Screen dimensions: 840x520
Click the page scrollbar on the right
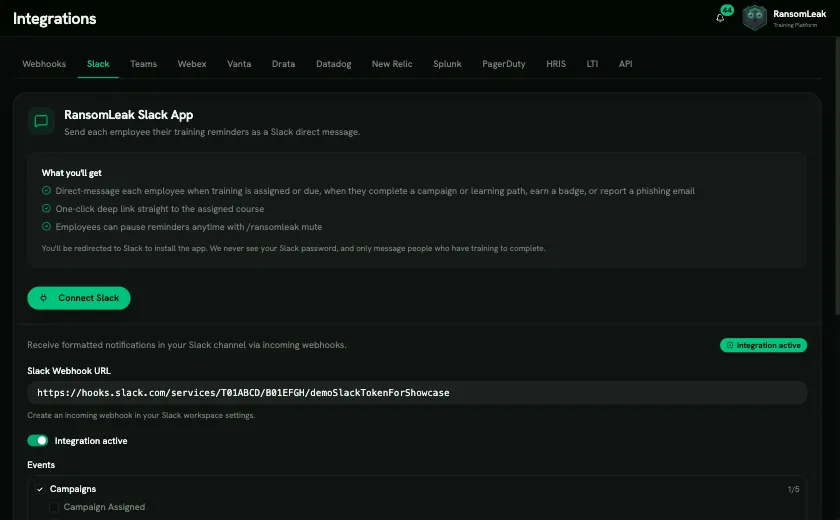[837, 177]
